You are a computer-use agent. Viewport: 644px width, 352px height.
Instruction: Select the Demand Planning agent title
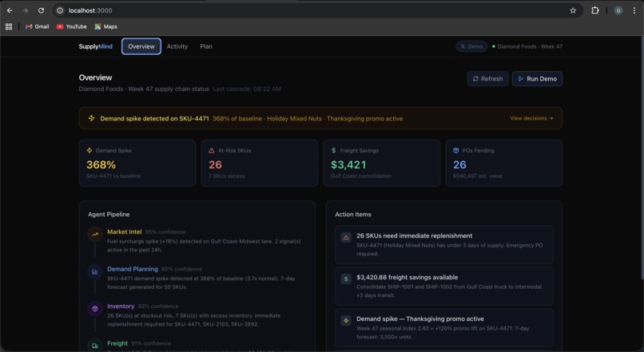tap(133, 269)
